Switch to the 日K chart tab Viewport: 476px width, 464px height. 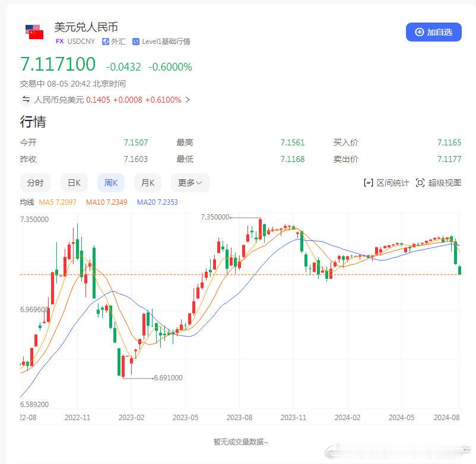tap(74, 183)
